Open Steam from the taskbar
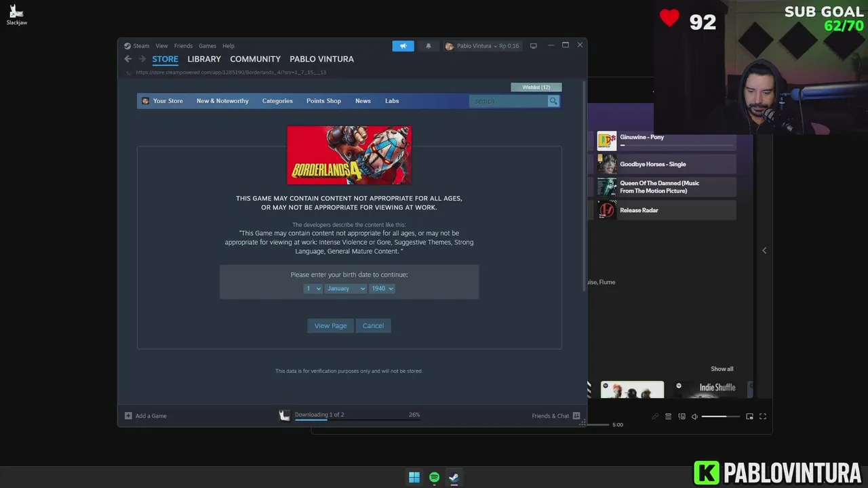Viewport: 868px width, 488px height. click(x=454, y=477)
